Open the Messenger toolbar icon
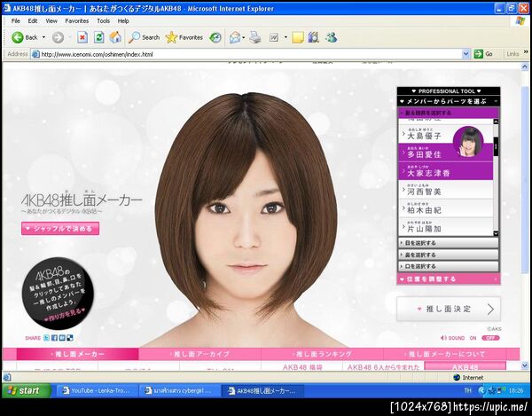Screen dimensions: 532x416 click(x=331, y=37)
